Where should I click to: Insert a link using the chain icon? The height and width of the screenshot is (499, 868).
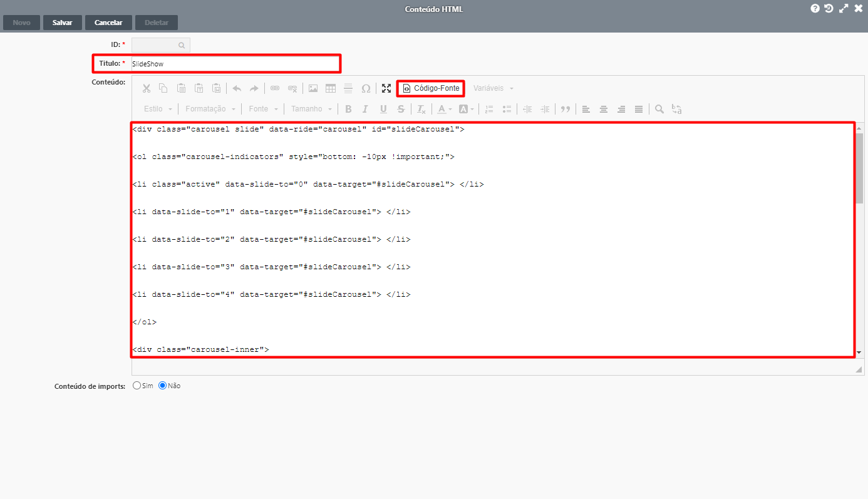(275, 88)
